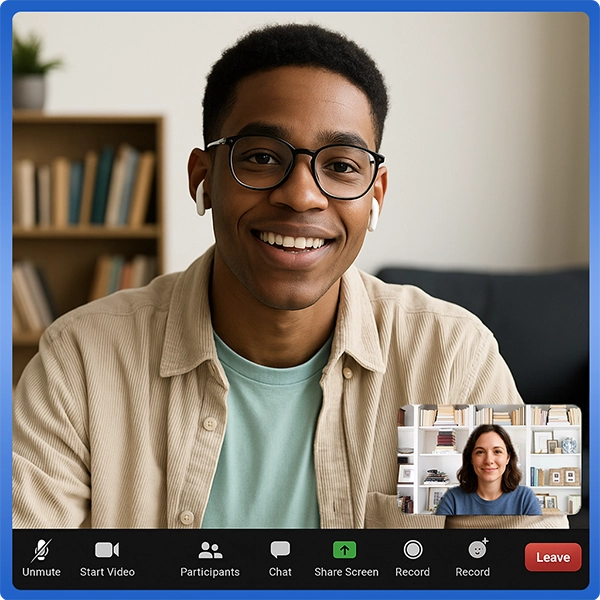The height and width of the screenshot is (600, 600).
Task: Click the main speaker's video feed
Action: pos(290,250)
